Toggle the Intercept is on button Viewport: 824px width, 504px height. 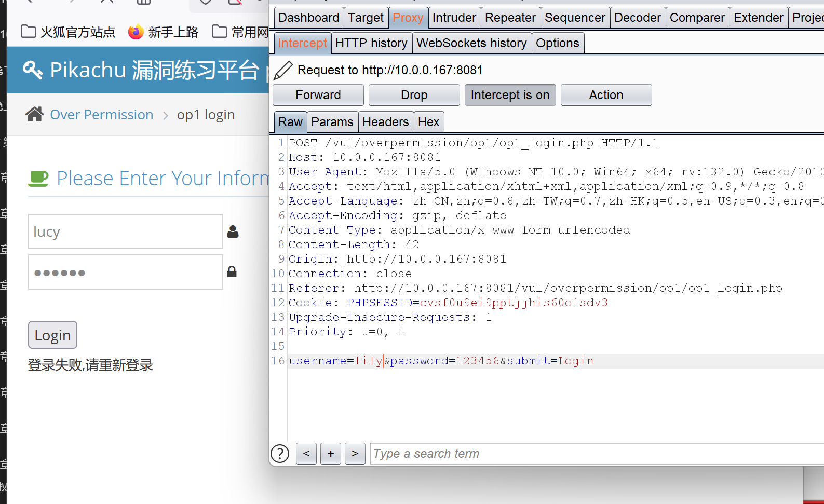tap(510, 95)
